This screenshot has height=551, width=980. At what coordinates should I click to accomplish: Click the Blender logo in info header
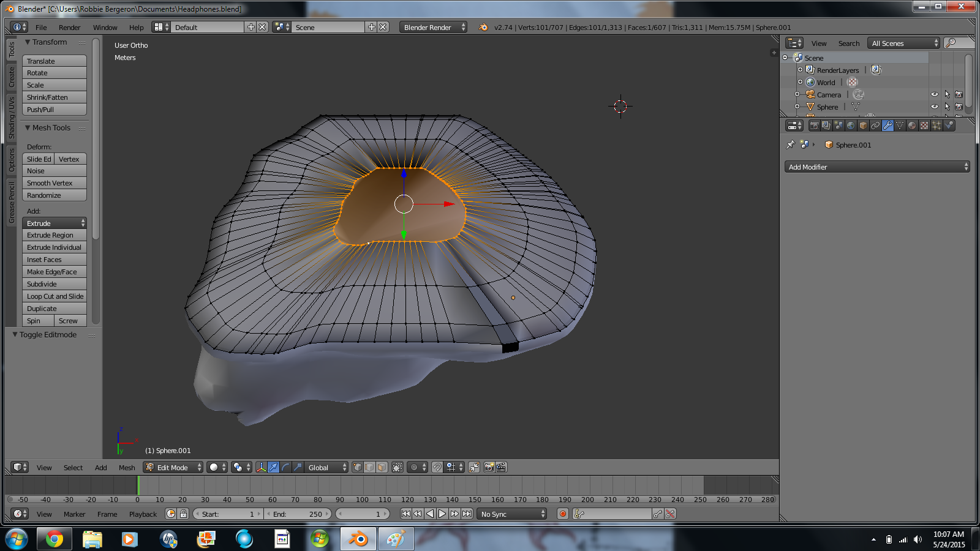click(483, 27)
